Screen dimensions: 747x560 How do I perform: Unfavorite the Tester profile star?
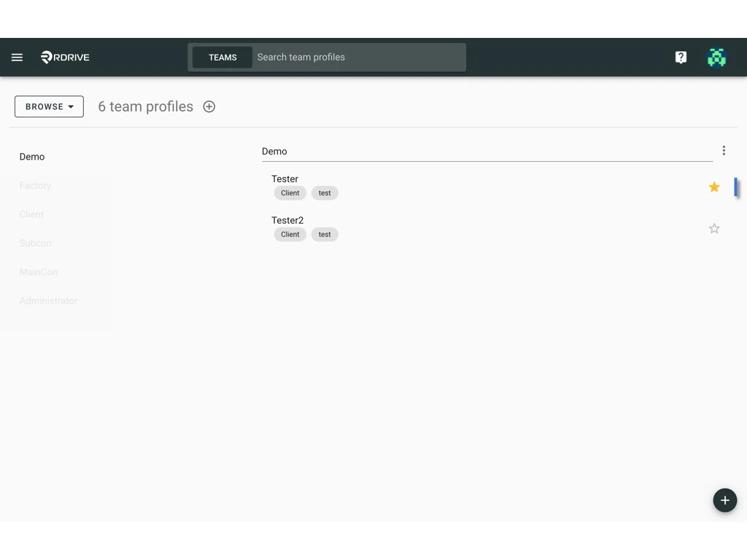713,187
